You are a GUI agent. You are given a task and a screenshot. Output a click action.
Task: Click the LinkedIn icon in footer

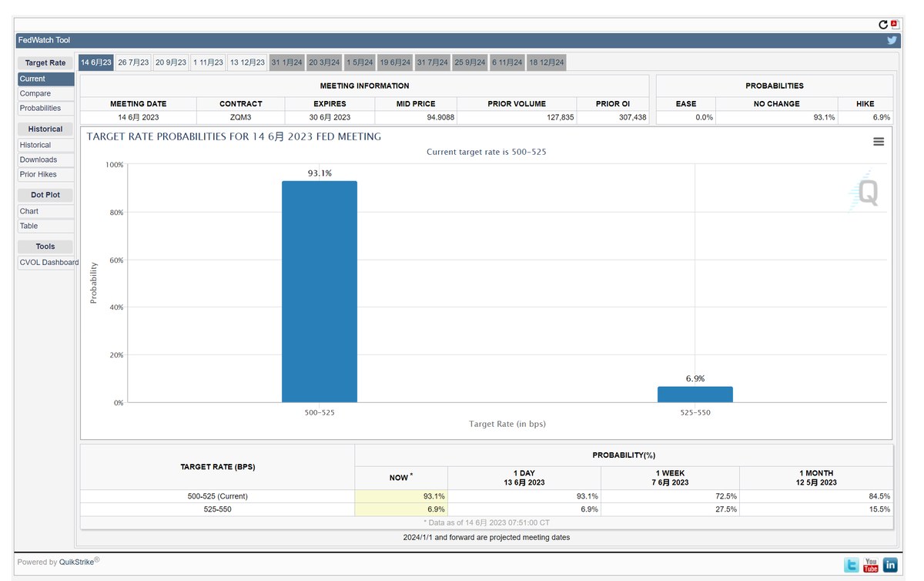[890, 565]
